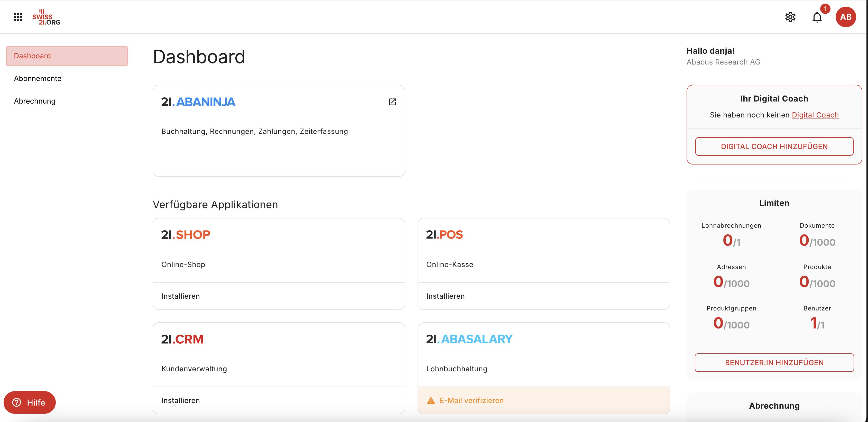Click the 21.POS logo

click(x=445, y=235)
